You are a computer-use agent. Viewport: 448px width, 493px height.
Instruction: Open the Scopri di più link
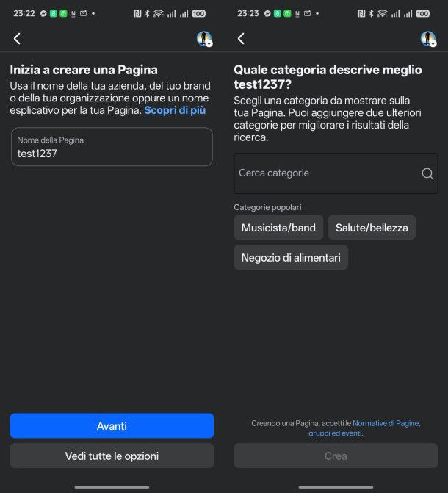[x=175, y=110]
